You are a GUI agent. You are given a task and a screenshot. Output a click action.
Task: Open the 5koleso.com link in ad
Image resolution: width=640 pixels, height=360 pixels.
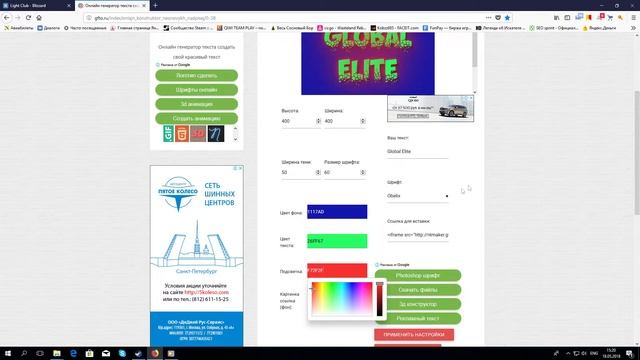[207, 293]
